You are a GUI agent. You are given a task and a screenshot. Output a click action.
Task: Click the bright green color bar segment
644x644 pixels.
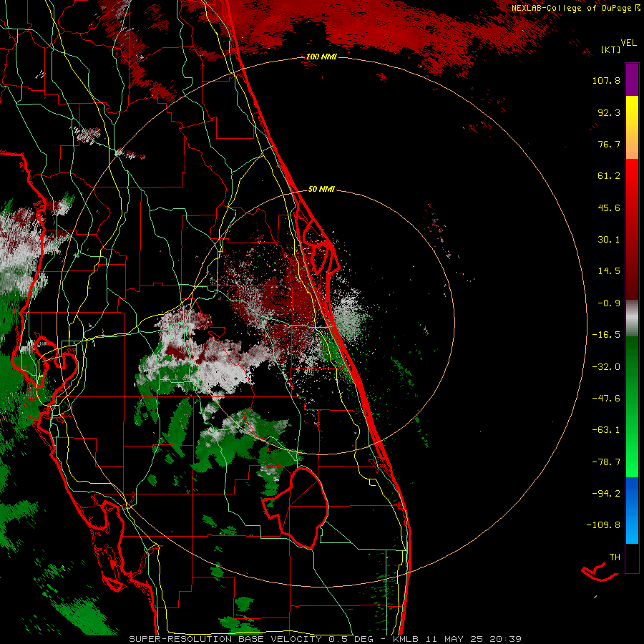tap(632, 406)
